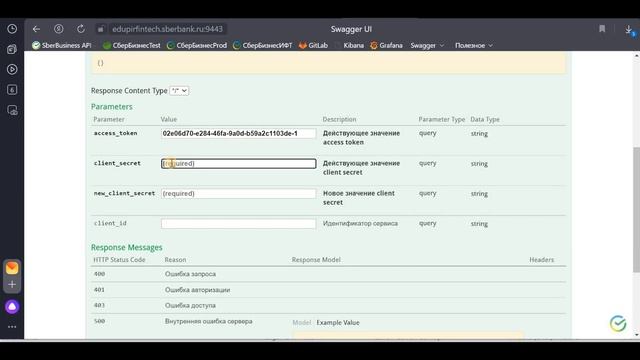The height and width of the screenshot is (360, 640).
Task: Open browser history clock icon in sidebar
Action: click(x=12, y=29)
